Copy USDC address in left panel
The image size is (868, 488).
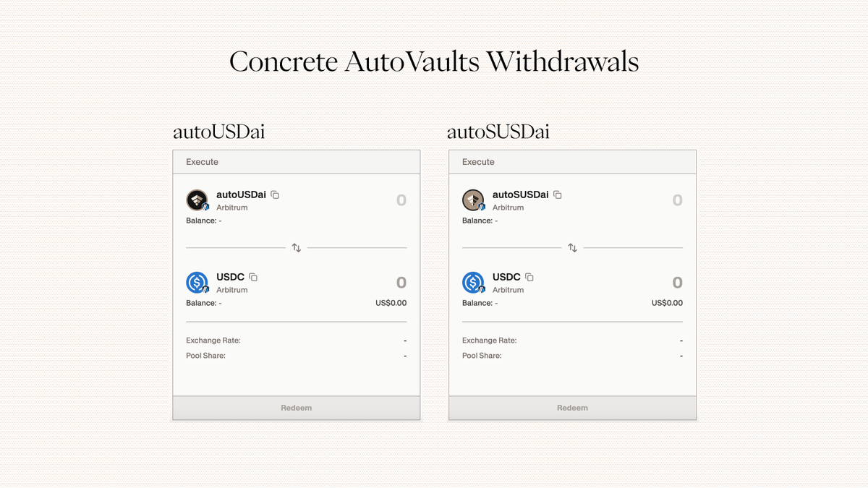pyautogui.click(x=253, y=278)
